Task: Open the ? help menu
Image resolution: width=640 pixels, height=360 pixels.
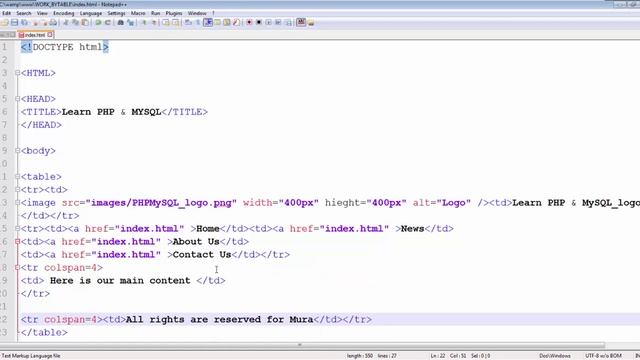Action: [213, 13]
